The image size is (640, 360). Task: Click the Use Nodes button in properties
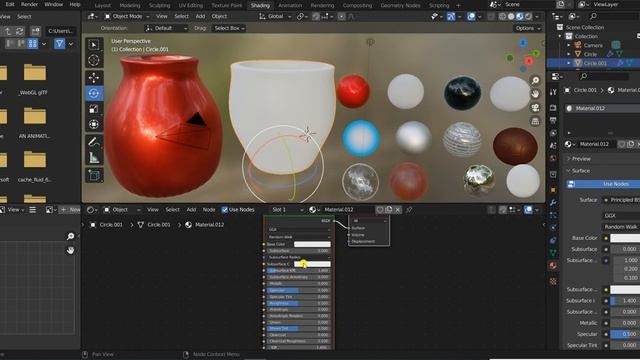(x=604, y=184)
